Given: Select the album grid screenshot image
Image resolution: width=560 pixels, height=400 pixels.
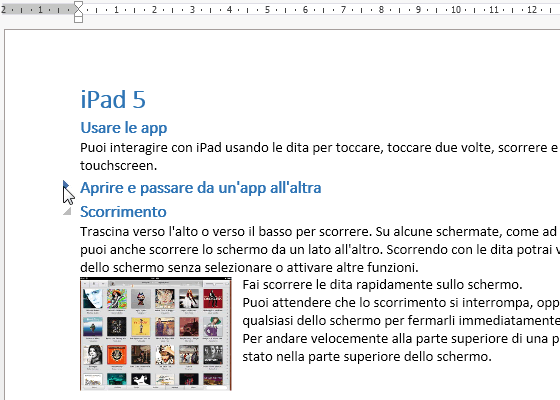Looking at the screenshot, I should [156, 334].
